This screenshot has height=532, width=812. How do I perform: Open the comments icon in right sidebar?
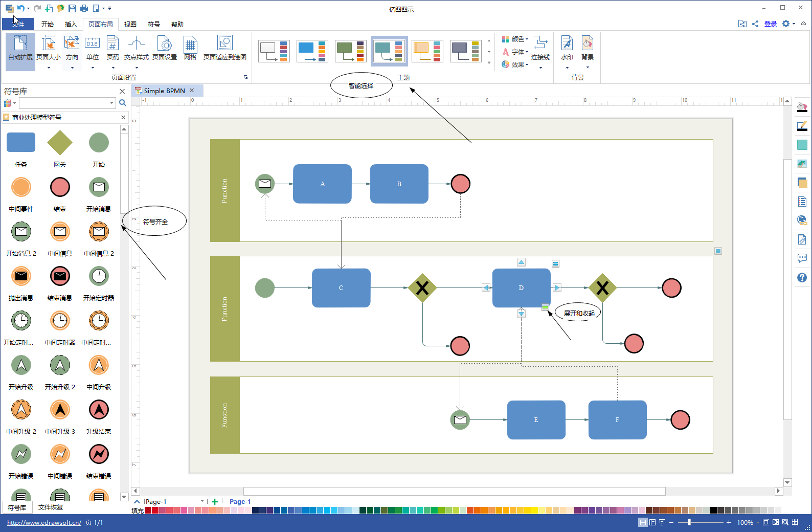coord(802,258)
